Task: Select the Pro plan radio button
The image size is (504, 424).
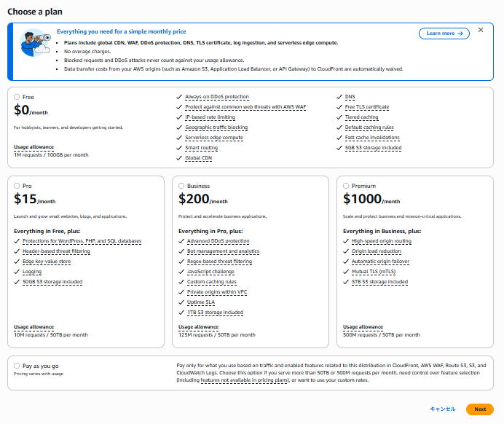Action: pos(17,186)
